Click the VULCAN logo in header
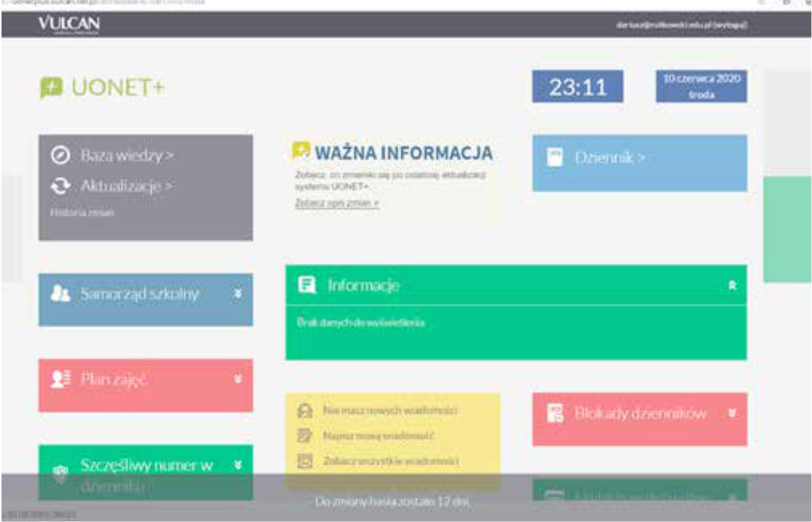This screenshot has height=522, width=812. 69,24
